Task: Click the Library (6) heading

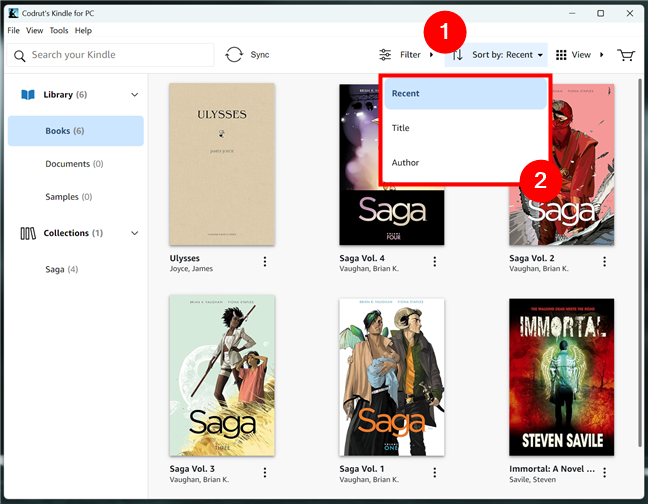Action: click(65, 95)
